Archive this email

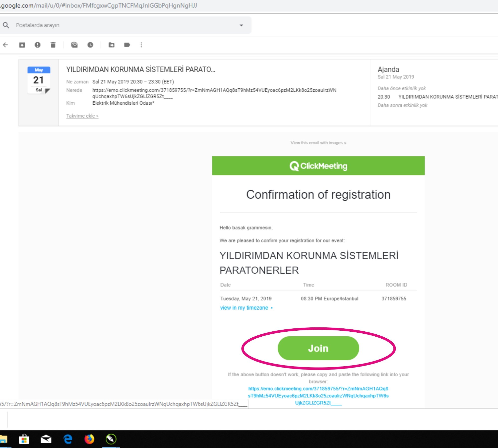click(x=22, y=45)
